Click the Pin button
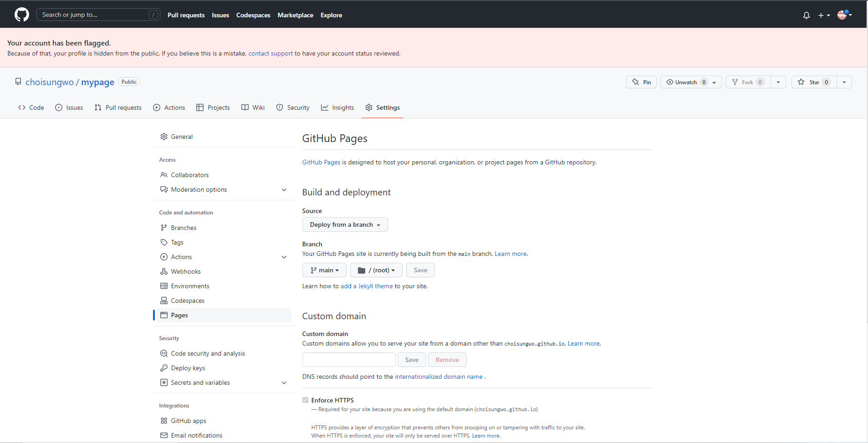The height and width of the screenshot is (443, 868). click(x=641, y=82)
